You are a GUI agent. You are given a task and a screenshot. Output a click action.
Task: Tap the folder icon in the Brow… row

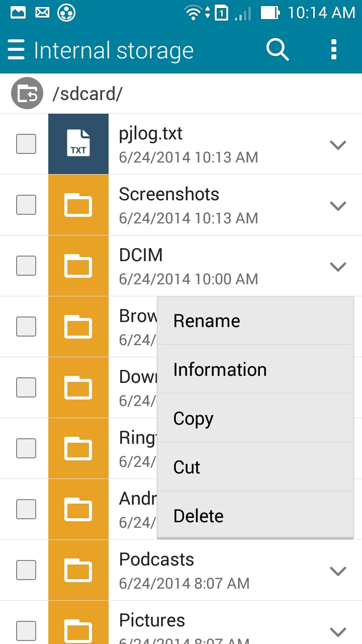click(78, 327)
